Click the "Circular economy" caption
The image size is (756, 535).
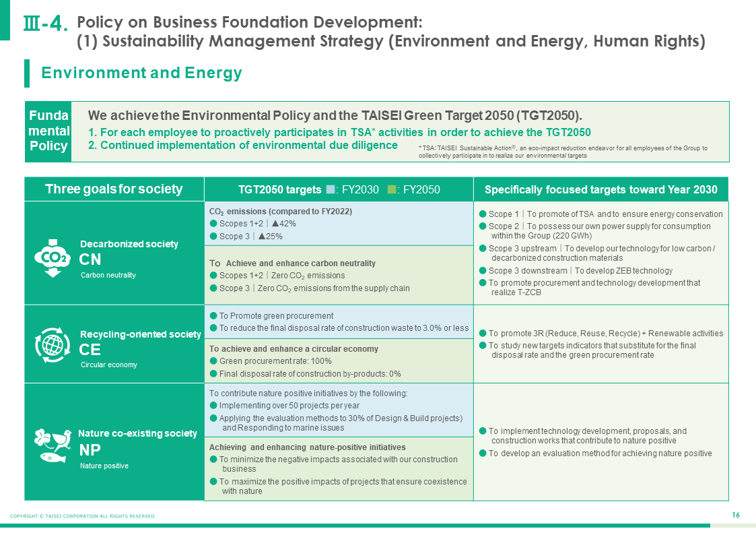tap(109, 365)
